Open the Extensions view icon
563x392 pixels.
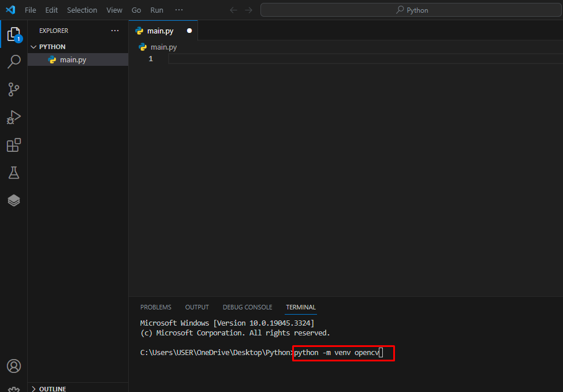click(x=14, y=145)
